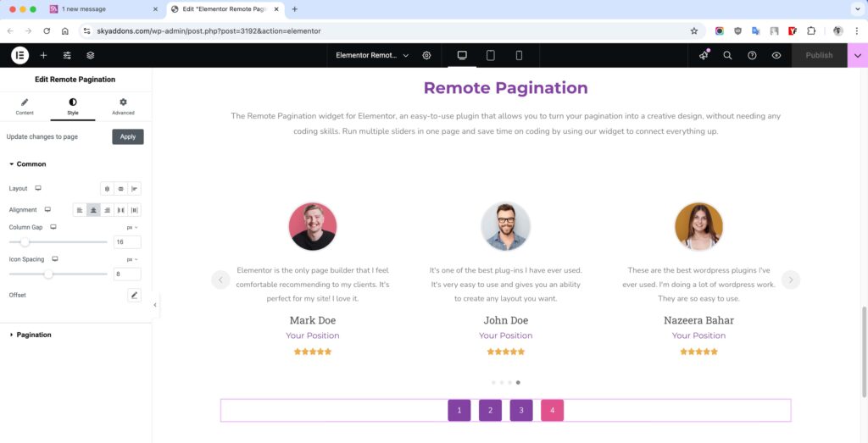Open Alignment responsive device selector
The width and height of the screenshot is (868, 443).
(x=47, y=210)
